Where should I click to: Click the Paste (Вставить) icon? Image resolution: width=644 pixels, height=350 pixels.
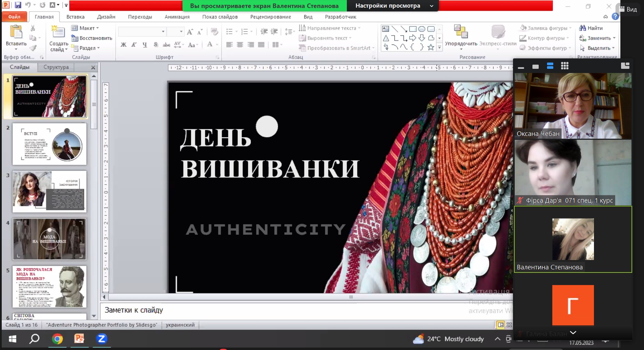(x=16, y=32)
